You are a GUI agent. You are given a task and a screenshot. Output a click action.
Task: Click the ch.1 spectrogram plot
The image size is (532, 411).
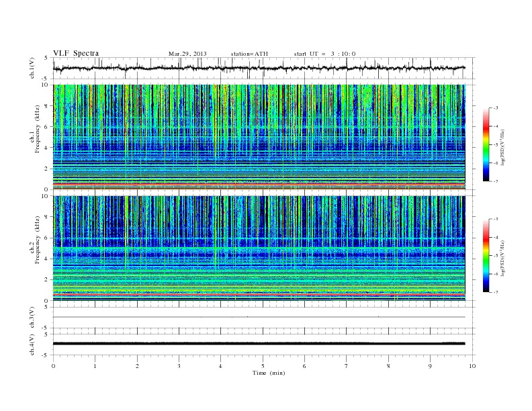coord(259,137)
